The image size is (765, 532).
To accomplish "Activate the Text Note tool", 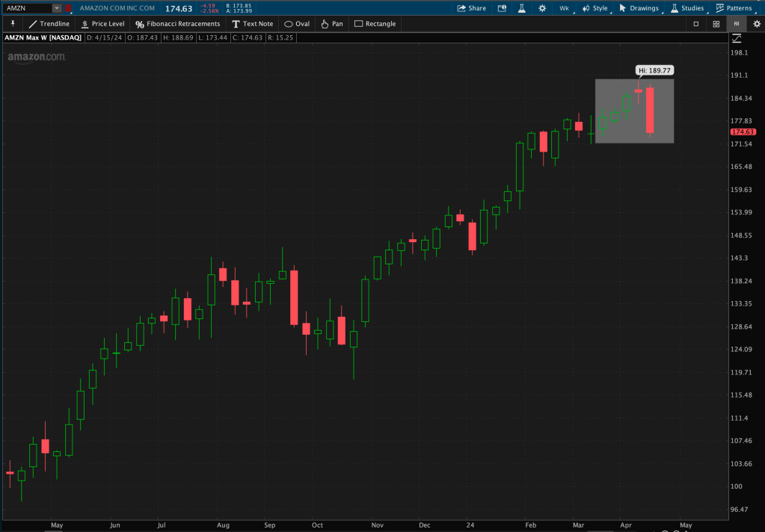I will [x=252, y=24].
